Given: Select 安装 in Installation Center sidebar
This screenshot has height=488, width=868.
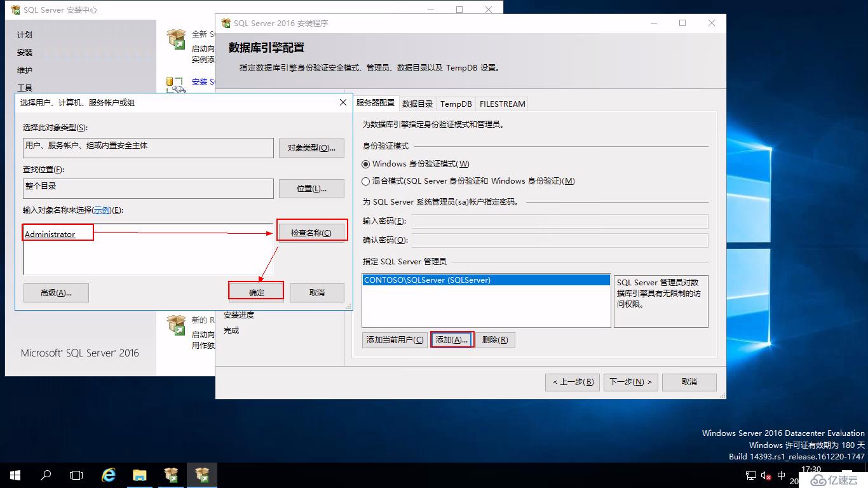Looking at the screenshot, I should pyautogui.click(x=25, y=53).
